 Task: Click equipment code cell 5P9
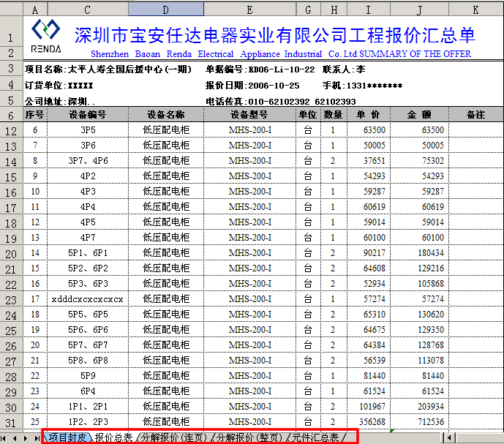[88, 376]
